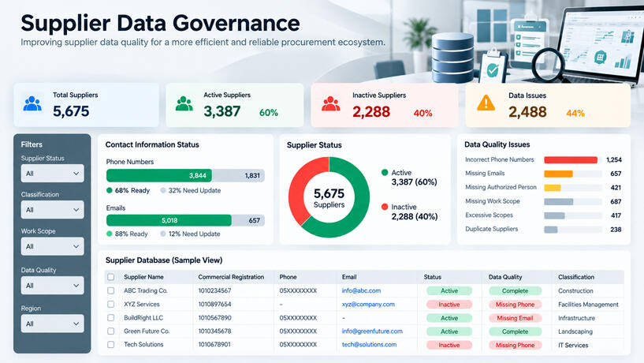Click the Inactive Suppliers red people icon
Image resolution: width=644 pixels, height=363 pixels.
(330, 103)
